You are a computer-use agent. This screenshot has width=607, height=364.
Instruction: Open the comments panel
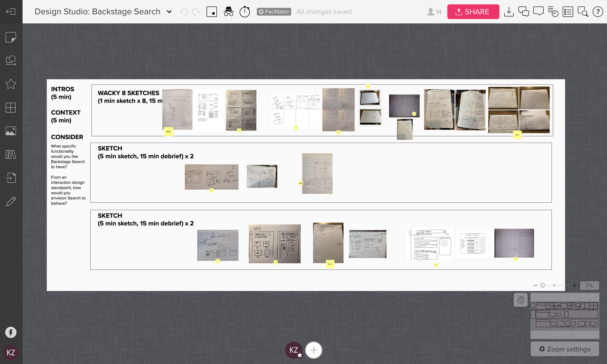pos(538,11)
